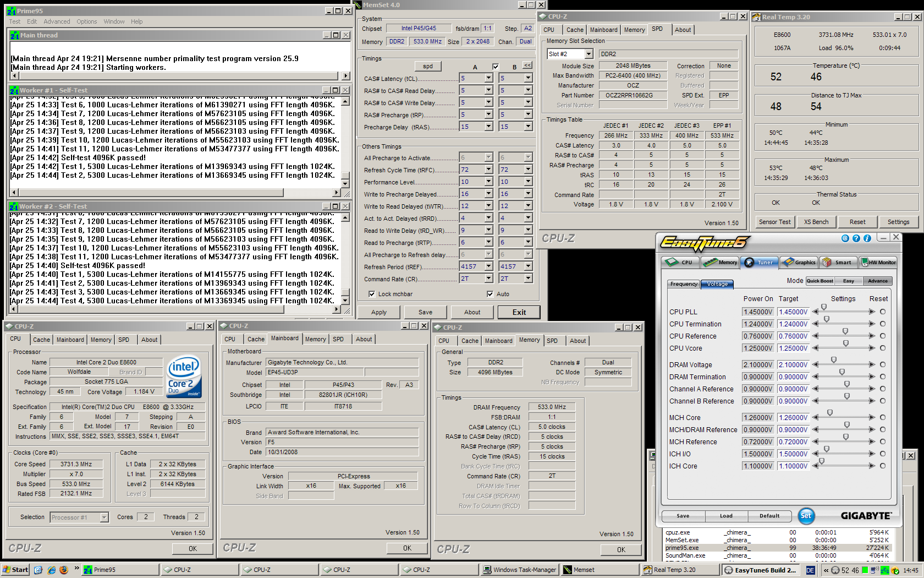
Task: Click the Show Desktop quick launch icon
Action: (x=38, y=570)
